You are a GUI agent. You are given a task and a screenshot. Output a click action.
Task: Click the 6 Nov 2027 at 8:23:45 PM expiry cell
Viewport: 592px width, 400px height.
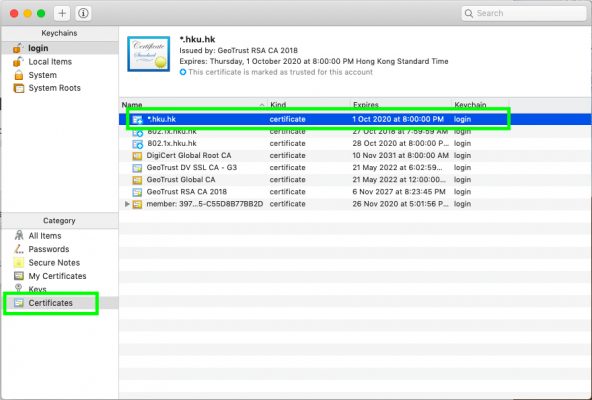click(399, 192)
